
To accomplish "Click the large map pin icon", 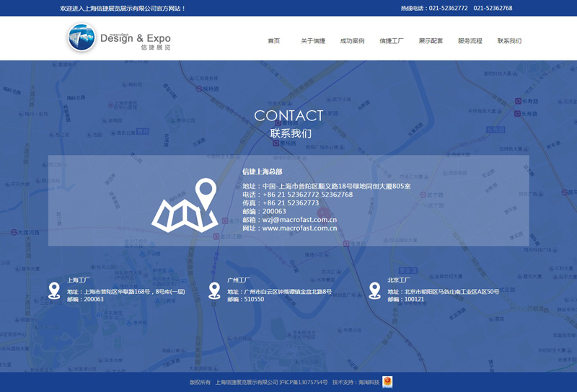I will 185,205.
